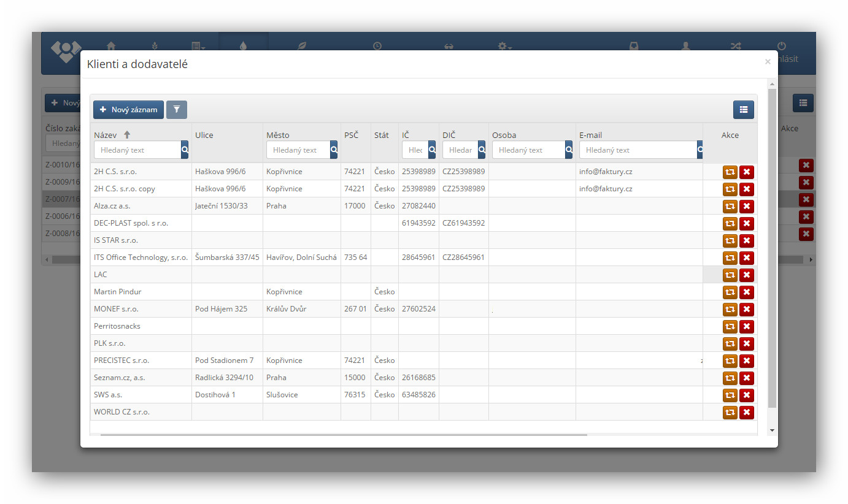Click search magnifier in IČ filter

[x=432, y=150]
